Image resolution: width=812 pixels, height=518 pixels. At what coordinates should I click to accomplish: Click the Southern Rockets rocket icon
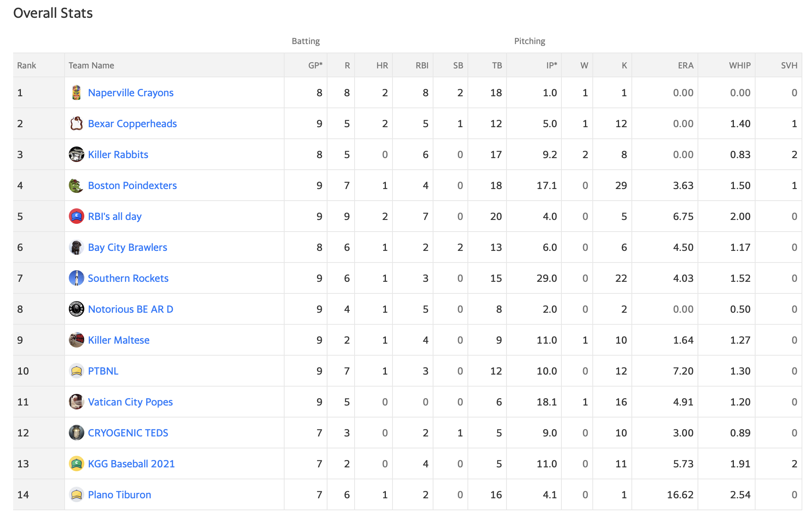pyautogui.click(x=77, y=278)
